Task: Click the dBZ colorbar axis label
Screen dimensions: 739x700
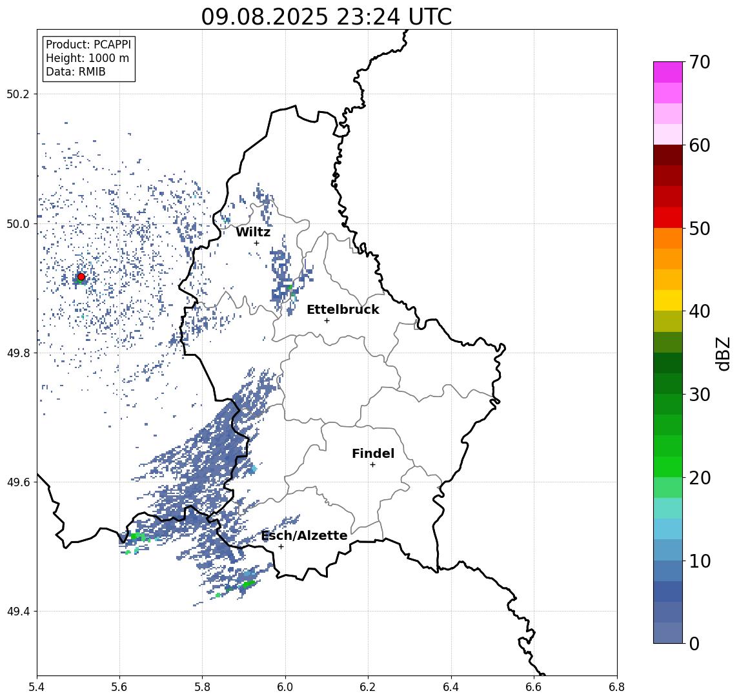Action: tap(722, 354)
